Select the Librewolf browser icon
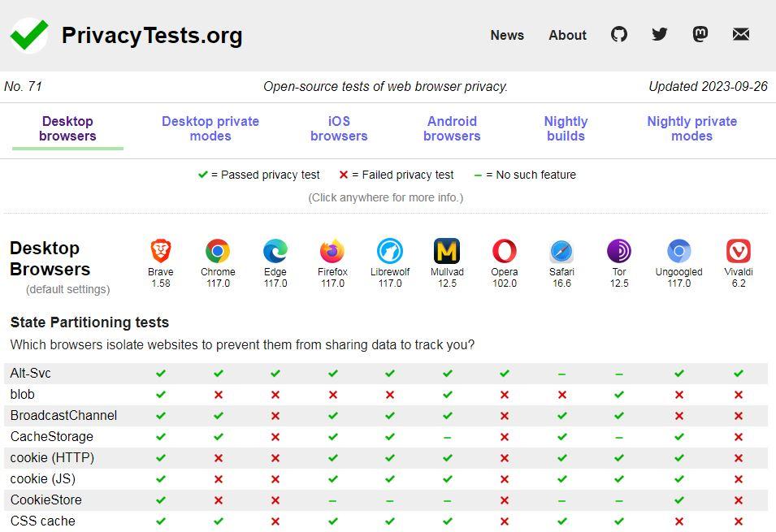This screenshot has width=776, height=532. coord(390,251)
